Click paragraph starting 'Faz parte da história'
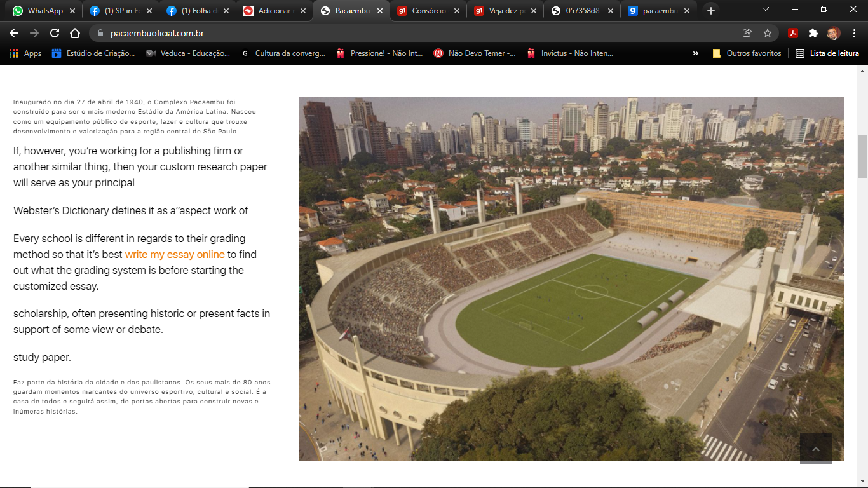 [x=142, y=397]
